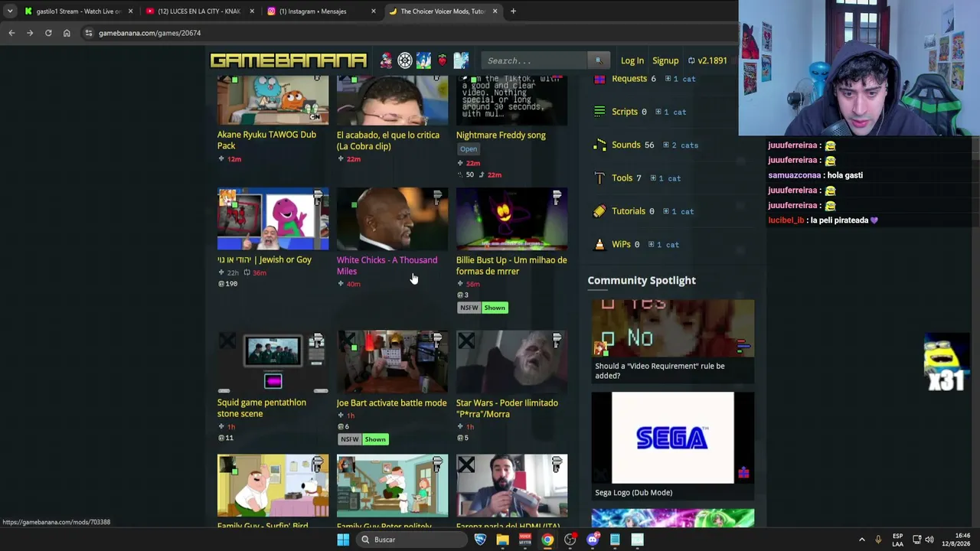Click the Tutorials pencil icon
This screenshot has height=551, width=980.
pyautogui.click(x=599, y=211)
